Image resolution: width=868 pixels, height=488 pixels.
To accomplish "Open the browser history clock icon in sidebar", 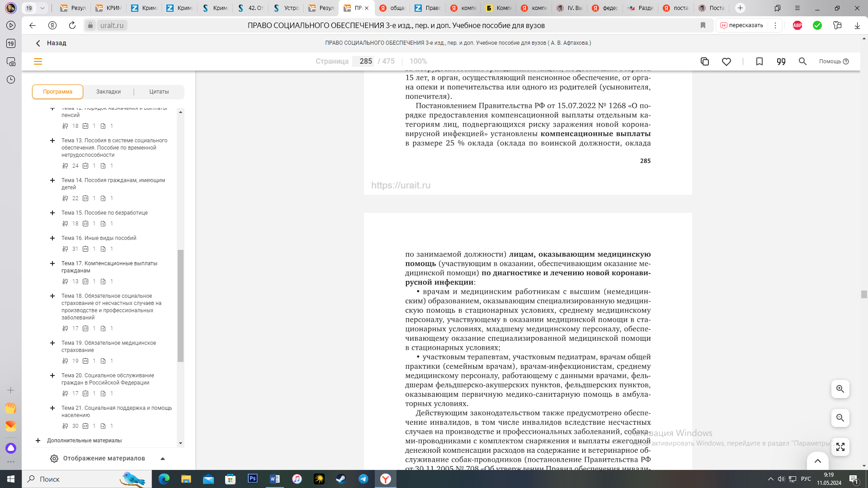I will [11, 80].
